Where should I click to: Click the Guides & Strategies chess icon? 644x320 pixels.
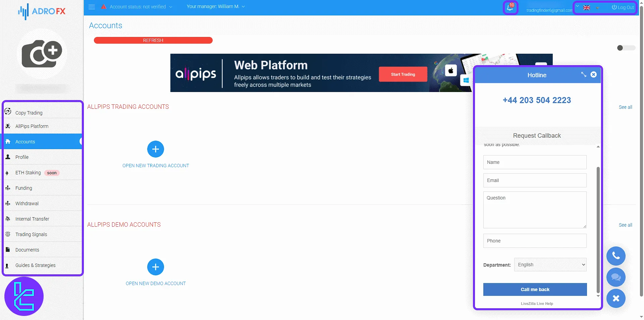point(7,265)
